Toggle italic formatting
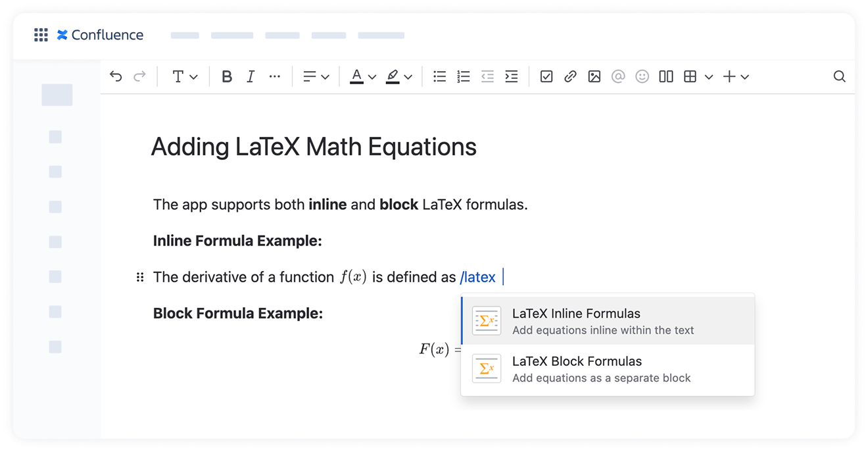The width and height of the screenshot is (868, 452). pyautogui.click(x=251, y=76)
